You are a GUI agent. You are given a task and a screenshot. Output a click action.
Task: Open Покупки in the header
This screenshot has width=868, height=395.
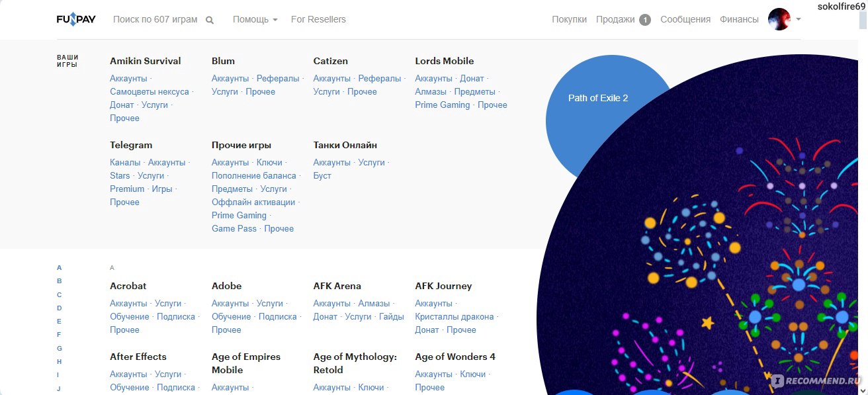tap(569, 19)
